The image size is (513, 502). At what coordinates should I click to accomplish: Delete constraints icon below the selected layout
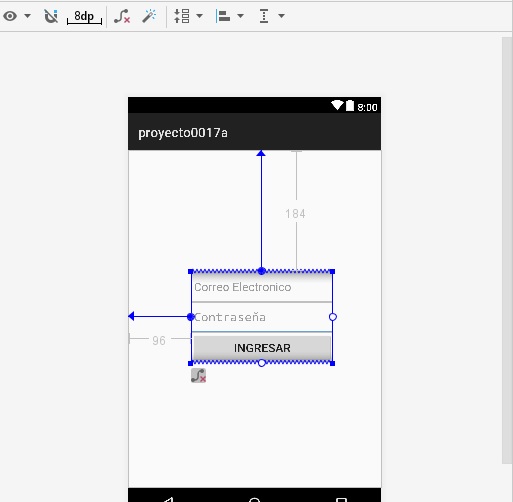198,376
